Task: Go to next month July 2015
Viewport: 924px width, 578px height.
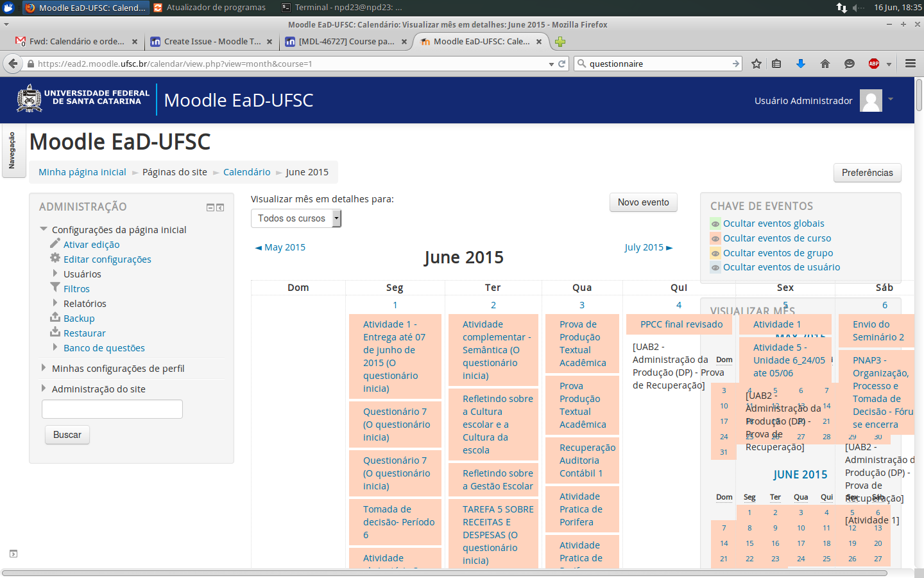Action: click(649, 247)
